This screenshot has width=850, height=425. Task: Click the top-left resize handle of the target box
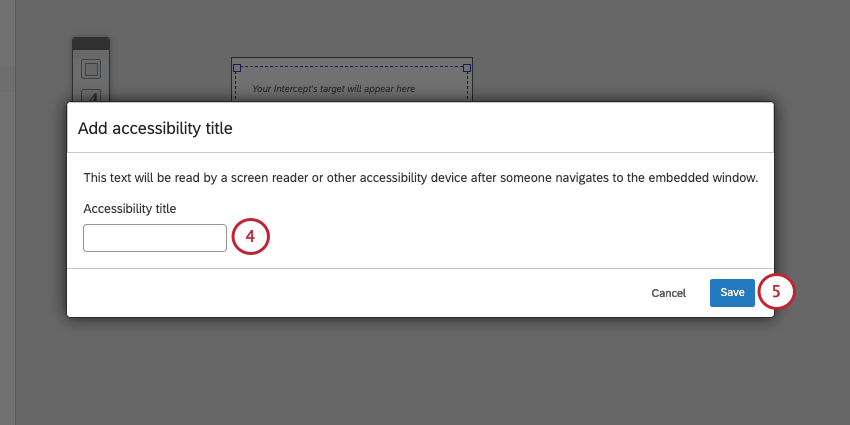[237, 68]
